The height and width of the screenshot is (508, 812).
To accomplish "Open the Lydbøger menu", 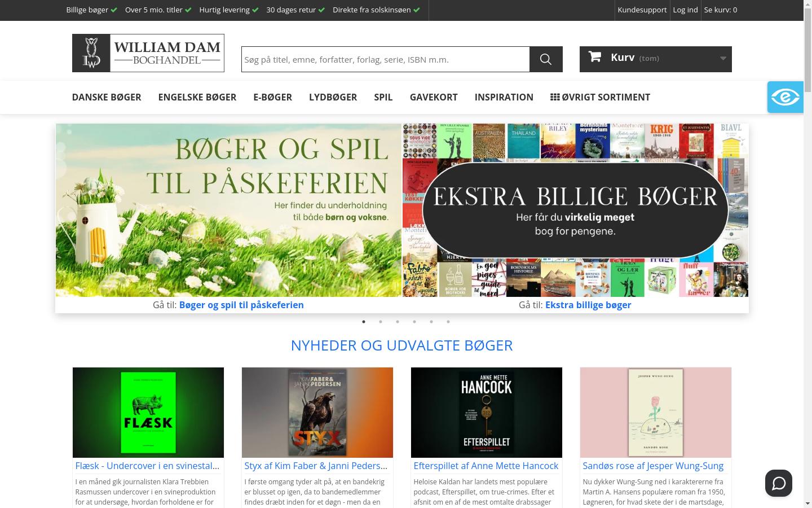I will 333,97.
